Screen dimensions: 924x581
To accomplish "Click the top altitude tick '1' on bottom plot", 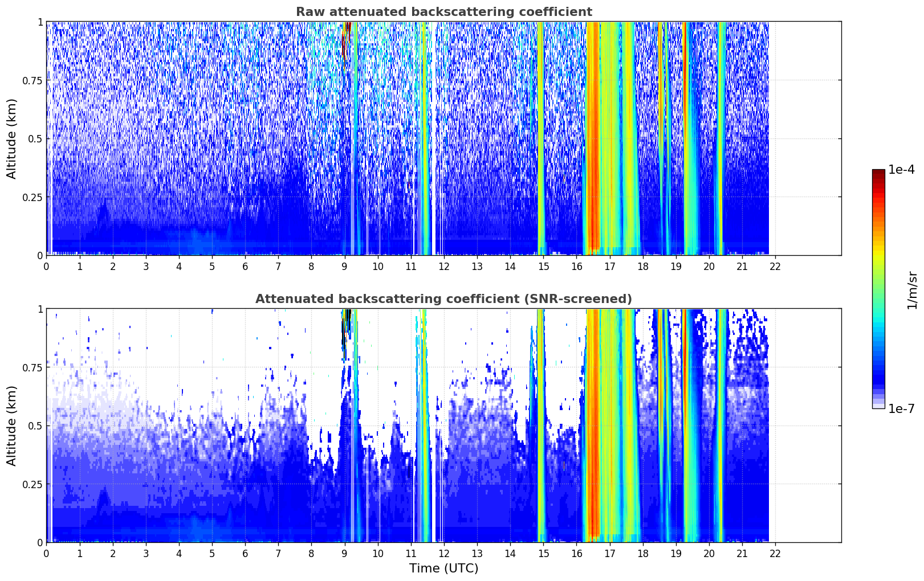I will pyautogui.click(x=40, y=309).
